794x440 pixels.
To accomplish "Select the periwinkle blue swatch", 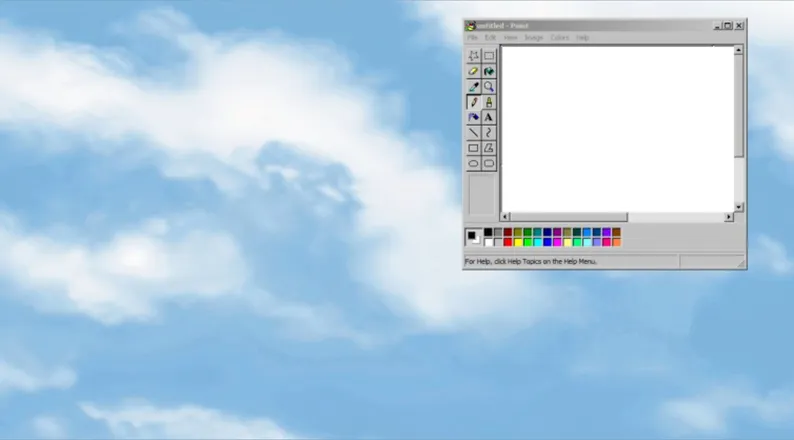I will pos(597,242).
